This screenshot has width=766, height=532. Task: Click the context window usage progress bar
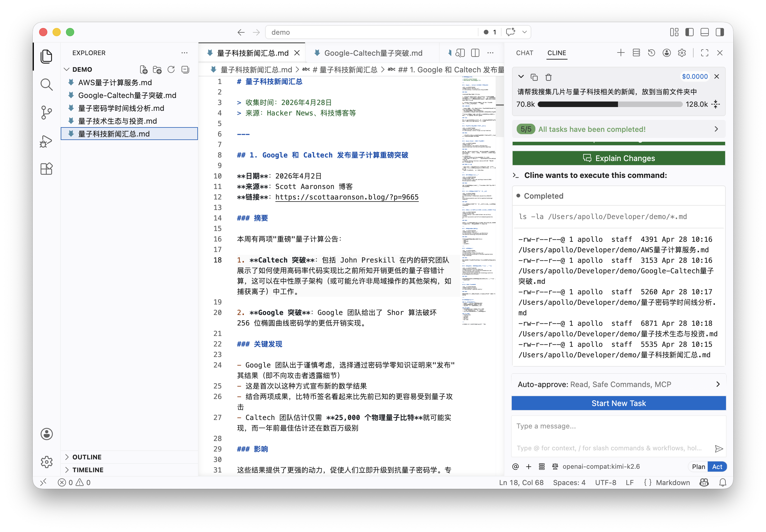click(x=610, y=104)
